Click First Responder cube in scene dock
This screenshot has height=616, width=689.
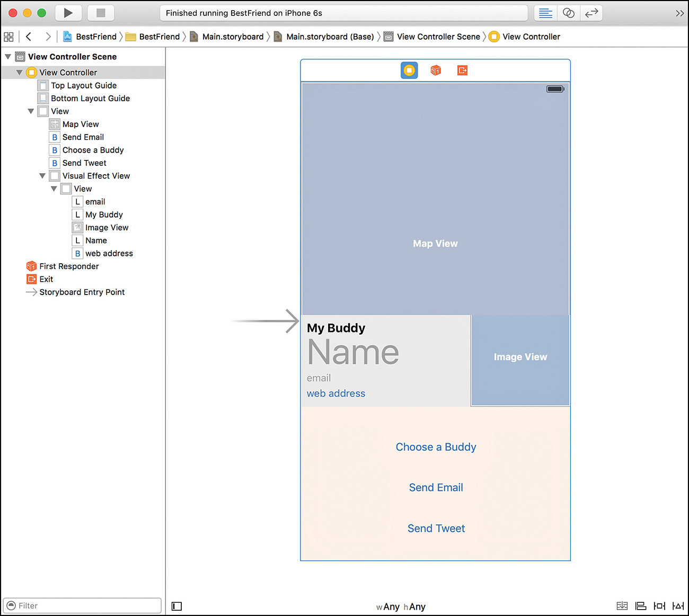pyautogui.click(x=436, y=70)
